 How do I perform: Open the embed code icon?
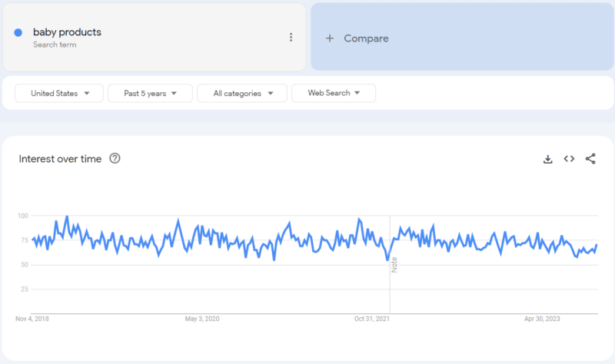click(x=569, y=159)
